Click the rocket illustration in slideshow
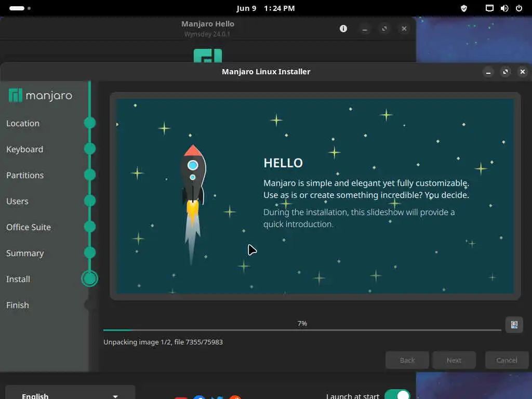The image size is (532, 399). pos(193,204)
